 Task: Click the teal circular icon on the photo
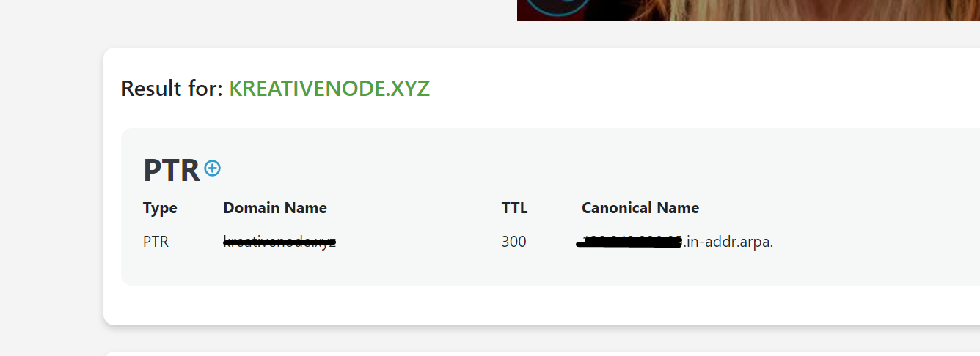pyautogui.click(x=559, y=6)
